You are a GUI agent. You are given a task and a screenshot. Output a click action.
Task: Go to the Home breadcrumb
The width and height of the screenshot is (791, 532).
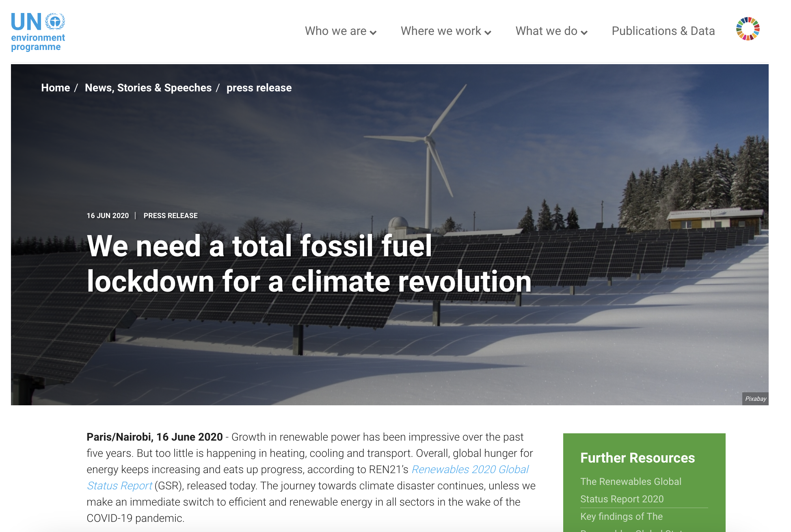(x=56, y=88)
